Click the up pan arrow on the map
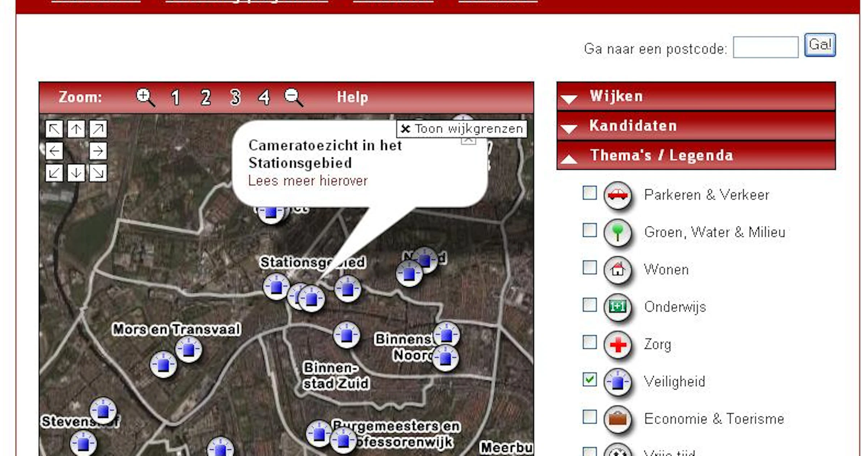 click(76, 129)
